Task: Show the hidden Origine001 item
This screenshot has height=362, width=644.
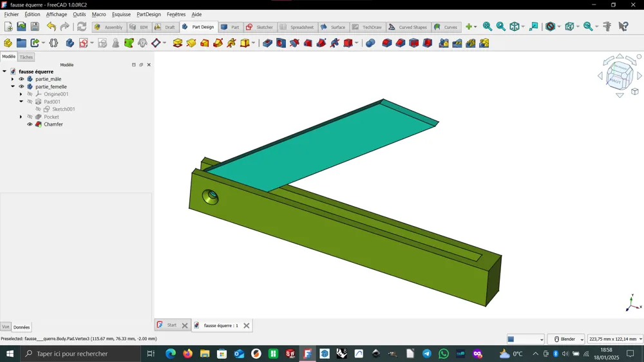Action: (30, 94)
